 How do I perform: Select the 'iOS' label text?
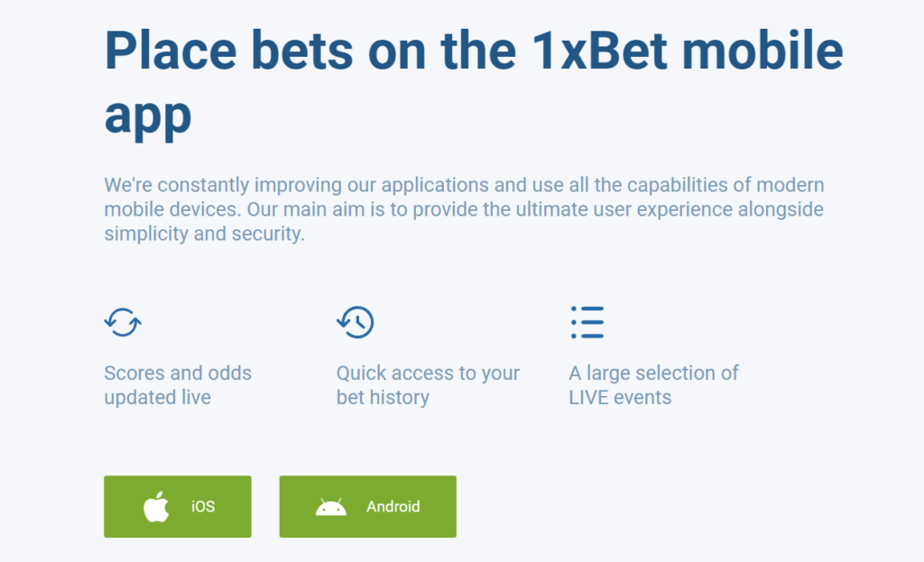click(x=203, y=507)
